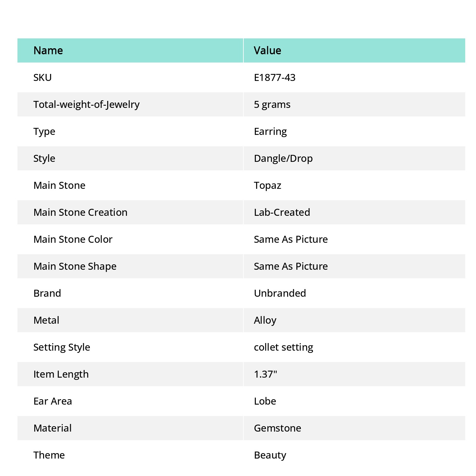Select the Main Stone label
The height and width of the screenshot is (476, 476).
(x=59, y=185)
